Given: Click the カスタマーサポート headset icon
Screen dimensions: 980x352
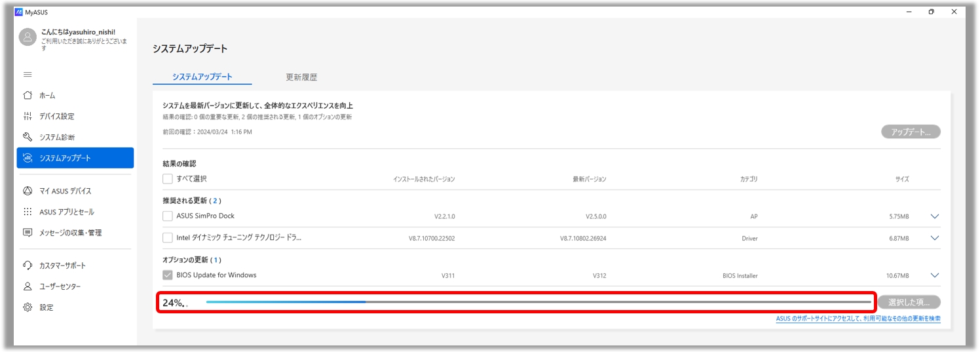Looking at the screenshot, I should pyautogui.click(x=28, y=265).
